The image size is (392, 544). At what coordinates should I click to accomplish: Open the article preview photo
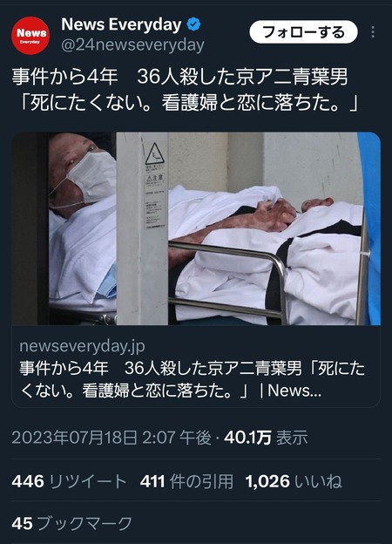coord(196,228)
